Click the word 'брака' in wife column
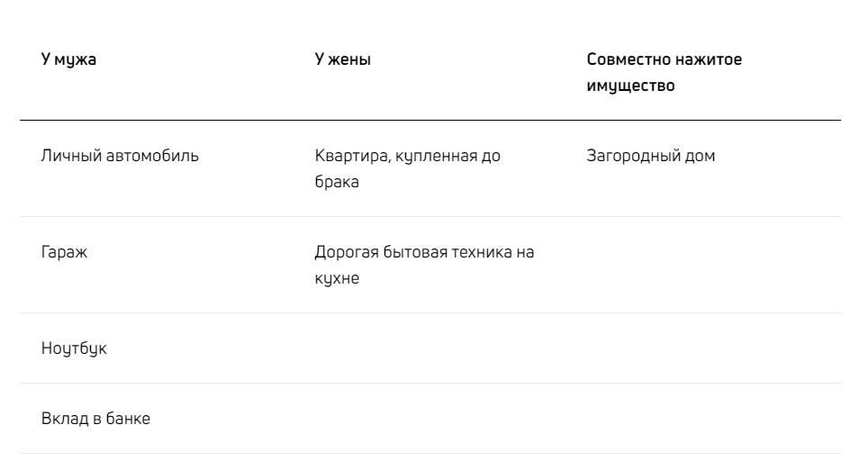Screen dimensions: 868x470 click(337, 182)
